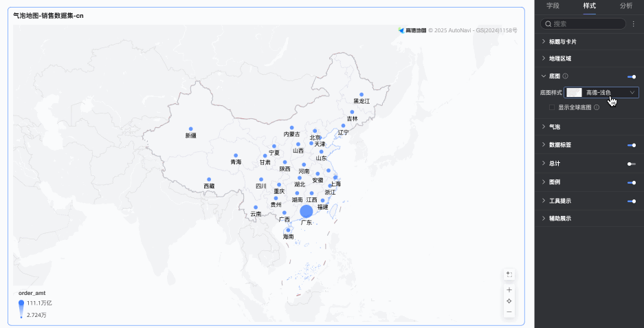Open the 底图样式 高德-浅色 dropdown
644x328 pixels.
pos(601,92)
